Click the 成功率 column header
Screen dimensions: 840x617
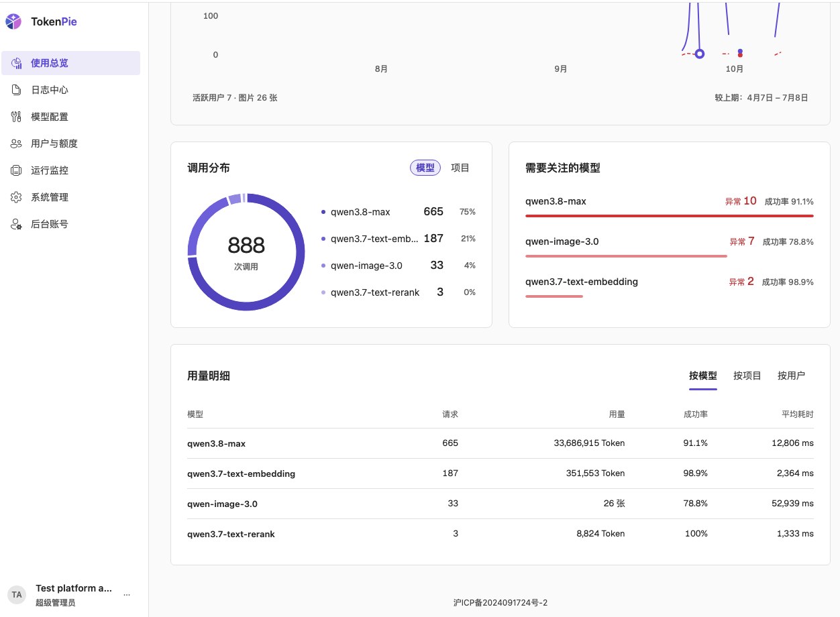tap(696, 414)
